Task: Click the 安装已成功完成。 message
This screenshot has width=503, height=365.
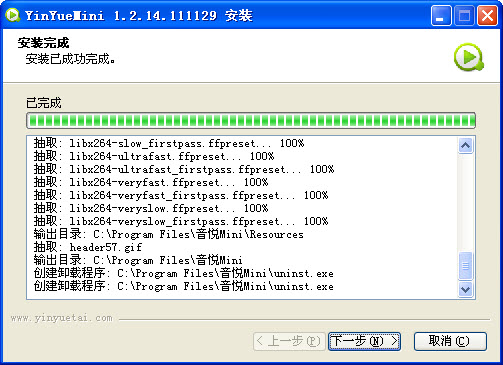Action: (x=70, y=59)
